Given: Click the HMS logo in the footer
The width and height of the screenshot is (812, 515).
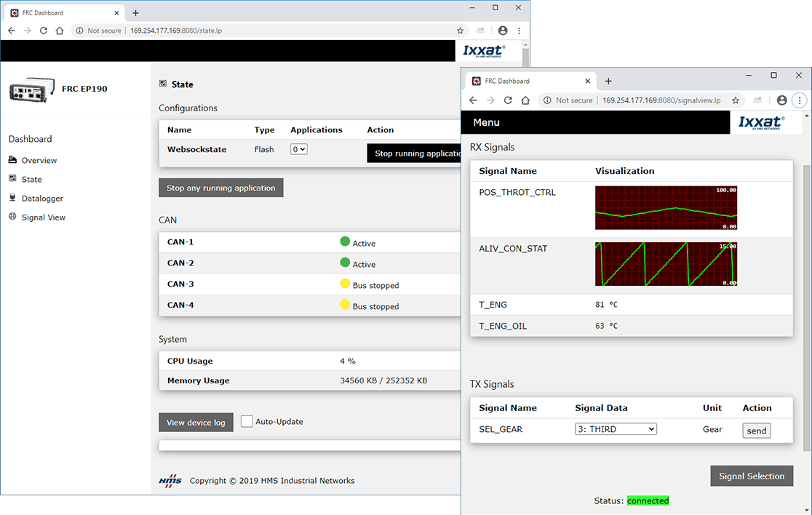Looking at the screenshot, I should [170, 480].
